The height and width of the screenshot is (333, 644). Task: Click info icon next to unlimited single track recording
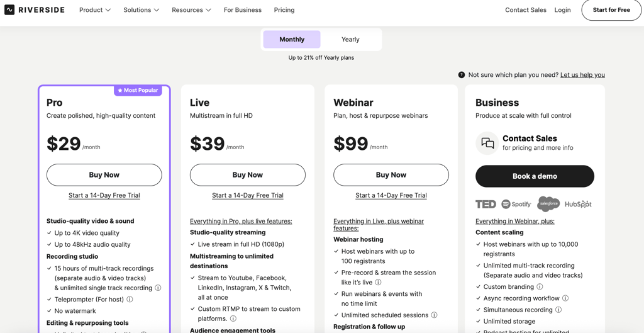coord(158,288)
